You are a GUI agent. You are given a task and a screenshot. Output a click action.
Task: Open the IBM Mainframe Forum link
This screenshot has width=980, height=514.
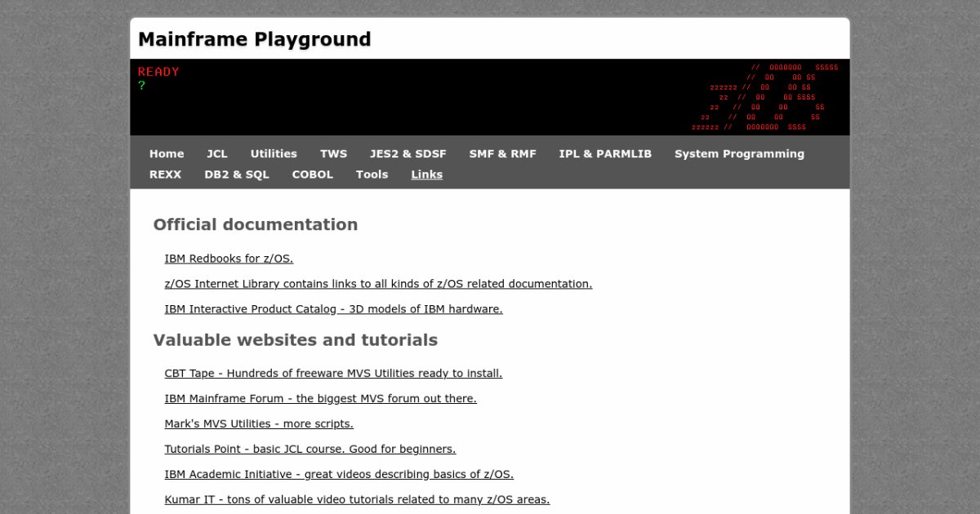coord(320,399)
